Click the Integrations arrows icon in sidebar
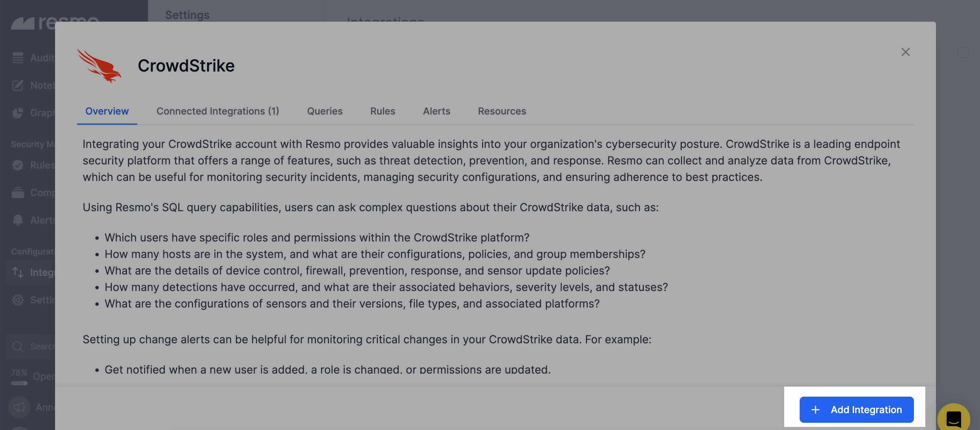 18,272
